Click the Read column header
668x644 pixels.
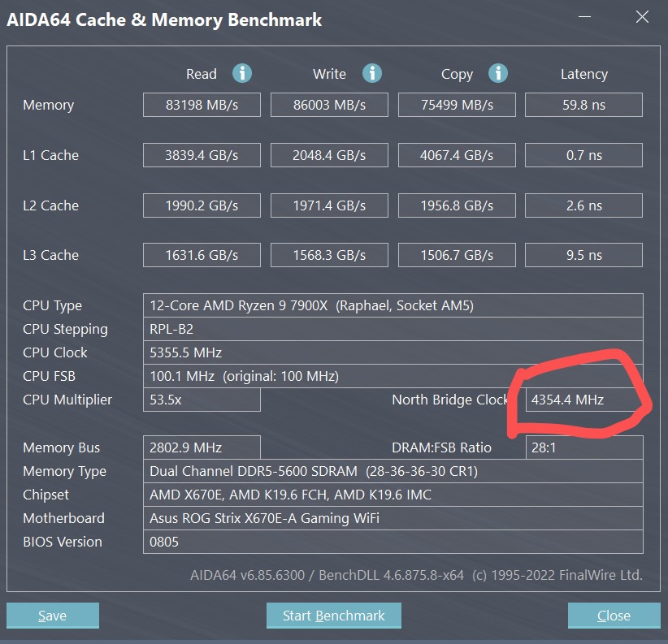point(201,74)
